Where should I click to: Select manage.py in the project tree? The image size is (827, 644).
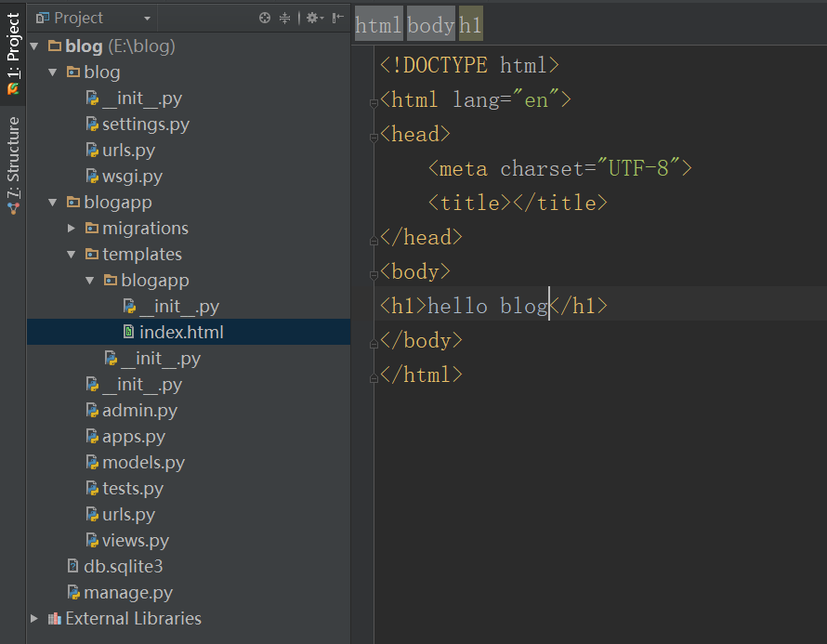pyautogui.click(x=128, y=593)
